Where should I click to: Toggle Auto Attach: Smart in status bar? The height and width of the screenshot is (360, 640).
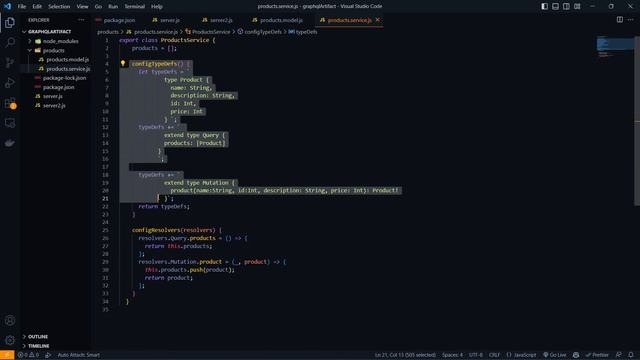tap(79, 355)
